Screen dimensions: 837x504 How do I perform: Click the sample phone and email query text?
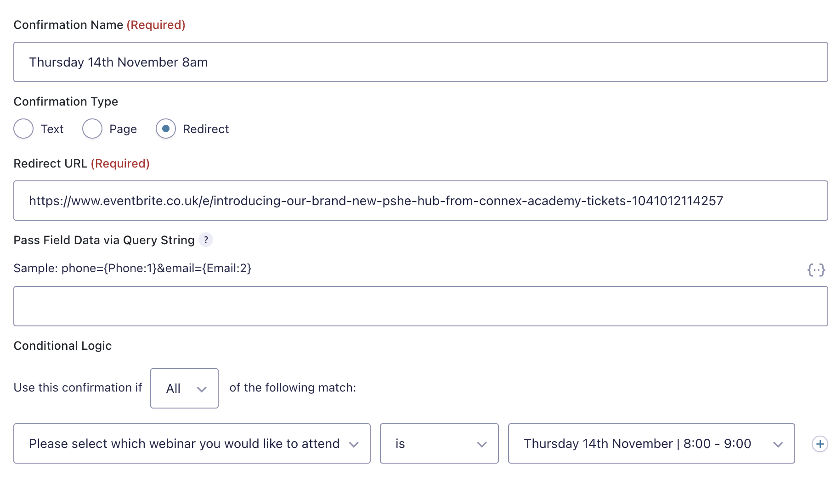pyautogui.click(x=132, y=268)
